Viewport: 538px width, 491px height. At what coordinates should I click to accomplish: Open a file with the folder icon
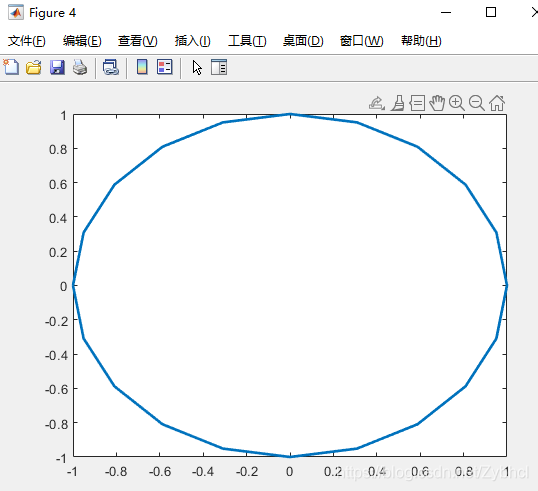click(34, 67)
